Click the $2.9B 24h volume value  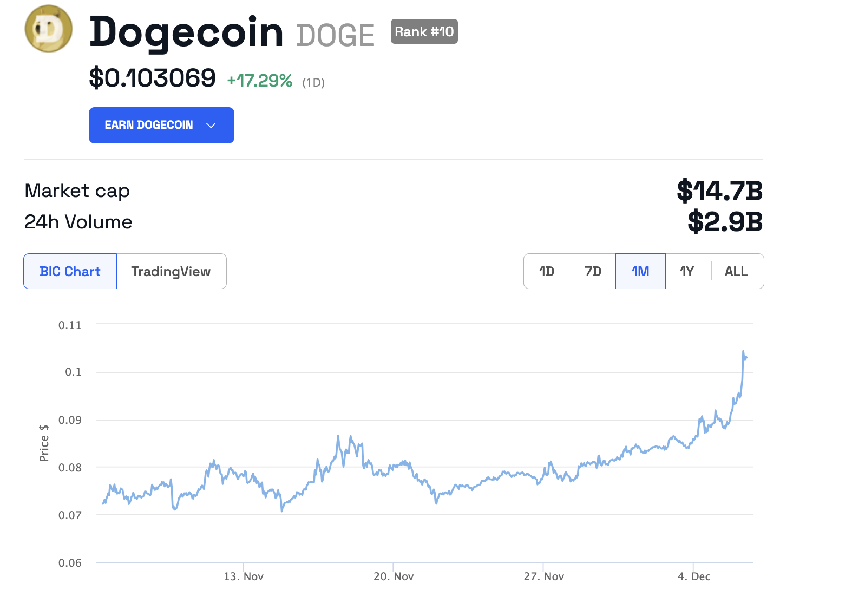[725, 222]
